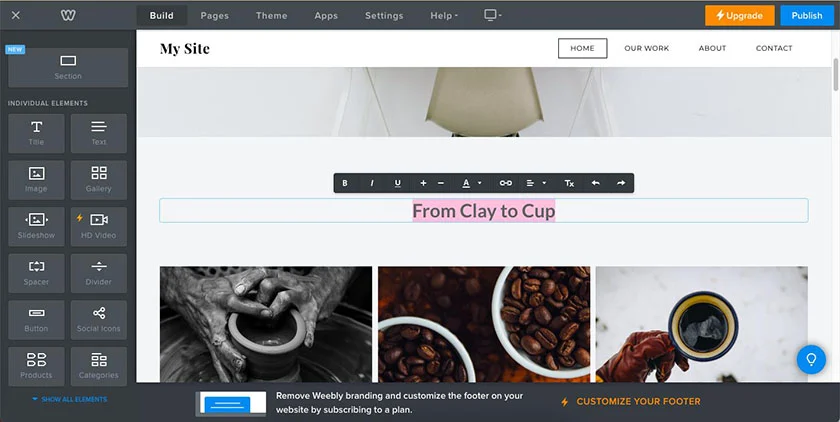Toggle underline formatting in text toolbar
The width and height of the screenshot is (840, 422).
pyautogui.click(x=398, y=183)
